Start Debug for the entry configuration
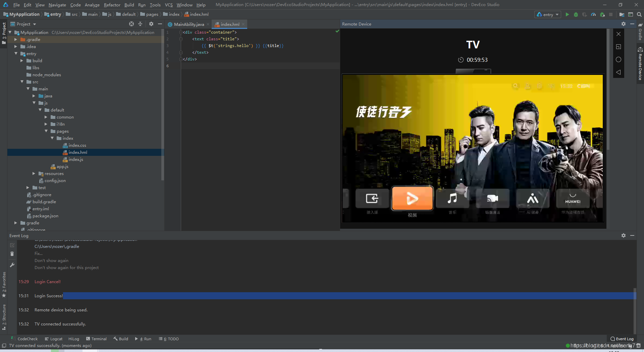The image size is (644, 352). tap(576, 14)
